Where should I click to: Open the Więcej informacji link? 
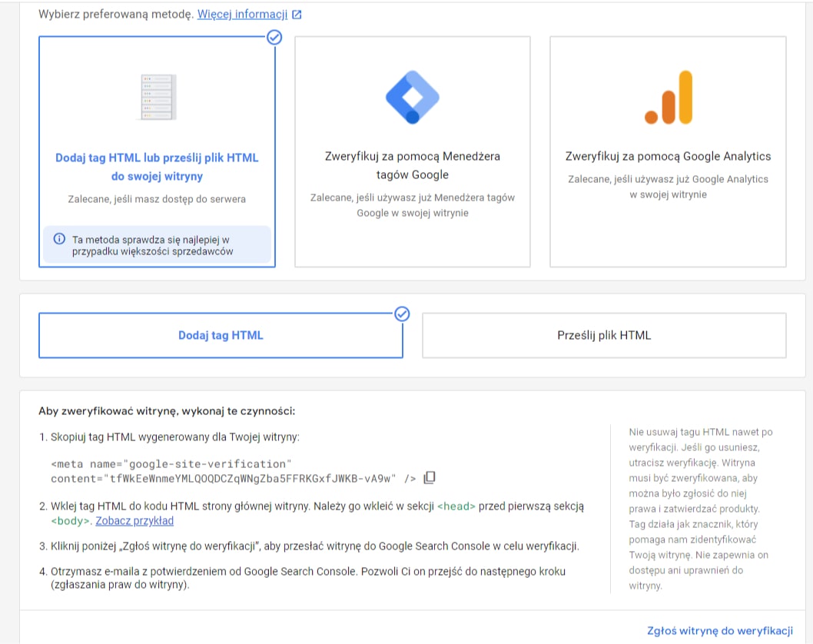click(x=242, y=15)
